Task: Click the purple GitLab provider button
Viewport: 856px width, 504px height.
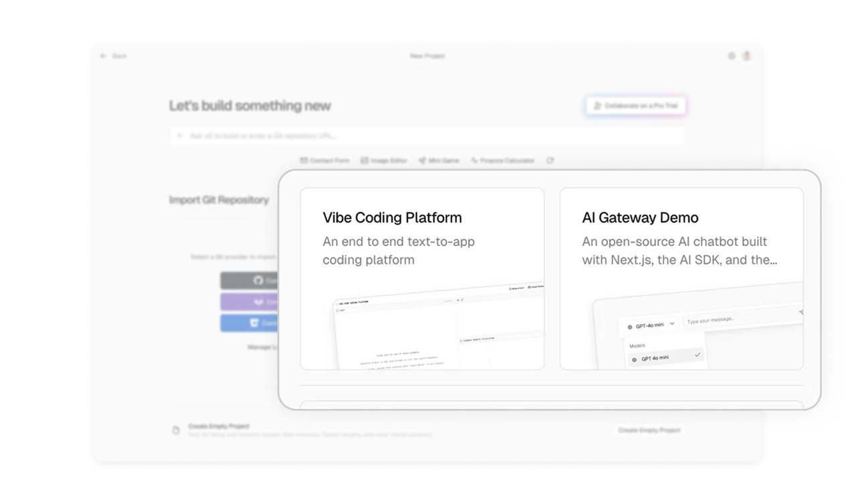Action: [249, 302]
